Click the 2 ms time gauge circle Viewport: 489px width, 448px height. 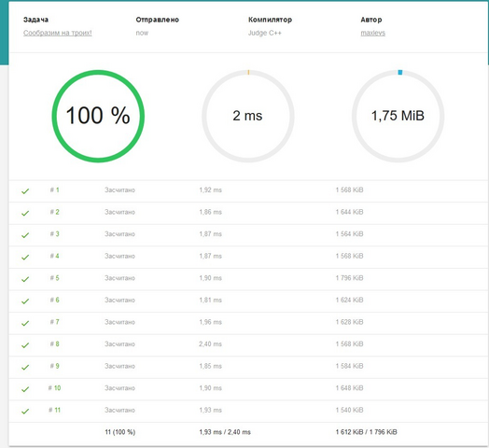point(248,116)
